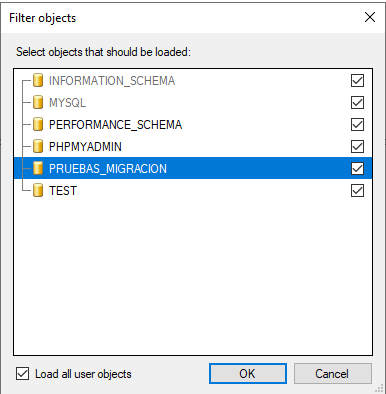
Task: Click the PRUEBAS_MIGRACION database icon
Action: (x=38, y=168)
